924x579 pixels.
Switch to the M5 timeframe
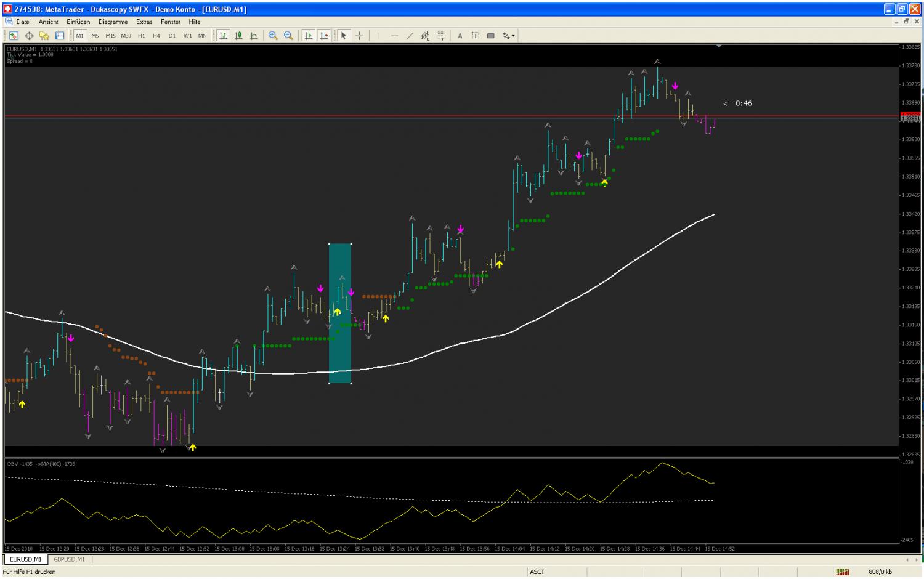coord(95,36)
